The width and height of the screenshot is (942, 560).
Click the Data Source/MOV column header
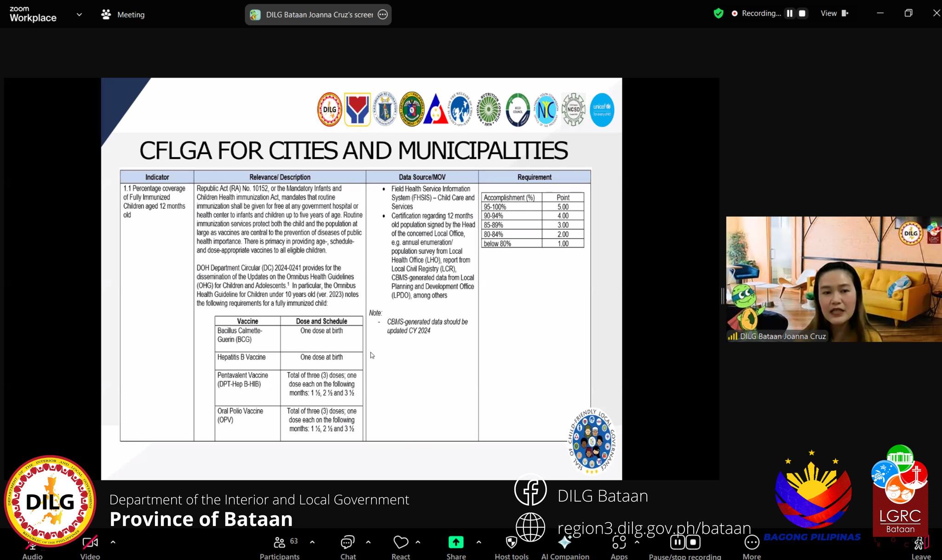click(422, 177)
